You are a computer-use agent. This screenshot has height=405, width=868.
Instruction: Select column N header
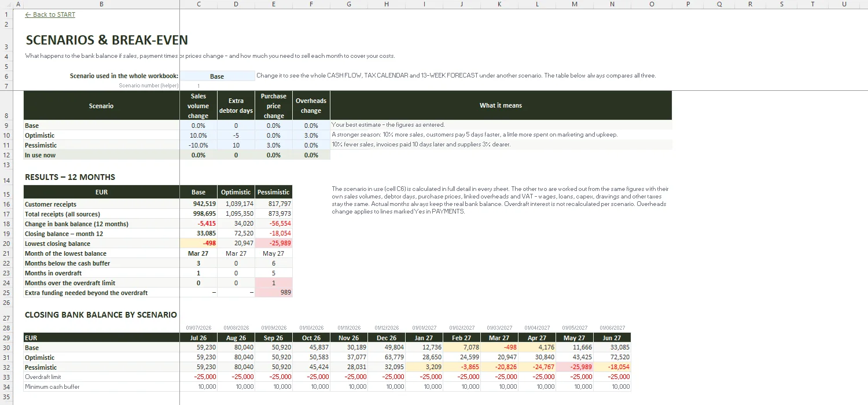pyautogui.click(x=612, y=4)
